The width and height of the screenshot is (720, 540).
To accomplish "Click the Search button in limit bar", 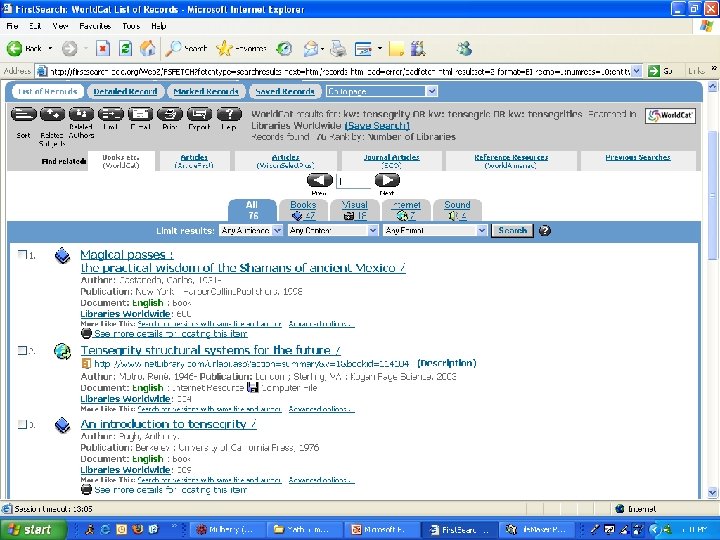I will (x=512, y=231).
